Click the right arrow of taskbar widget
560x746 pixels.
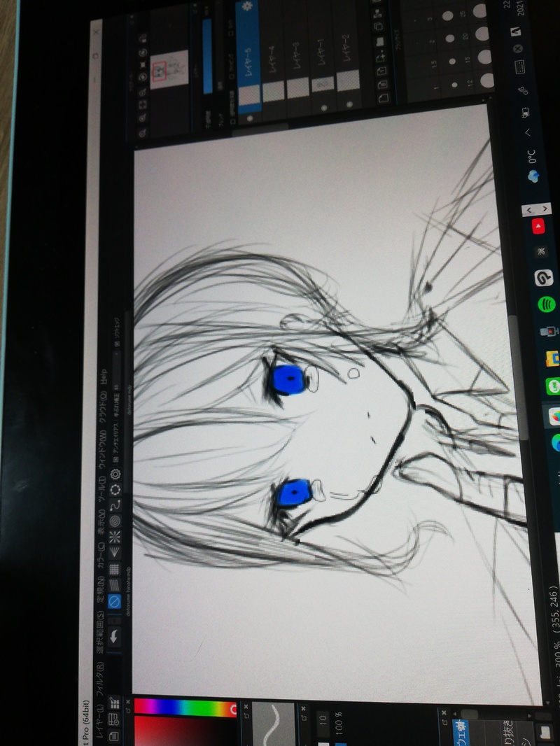pos(545,209)
